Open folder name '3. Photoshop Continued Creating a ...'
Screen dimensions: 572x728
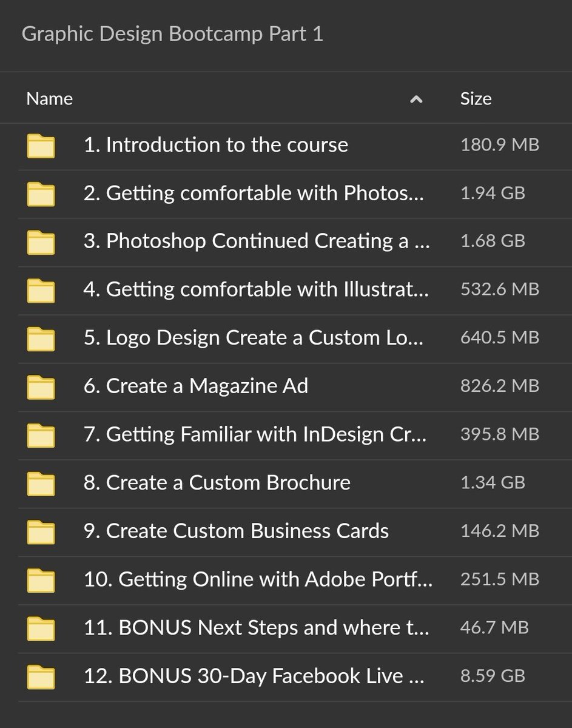coord(257,241)
